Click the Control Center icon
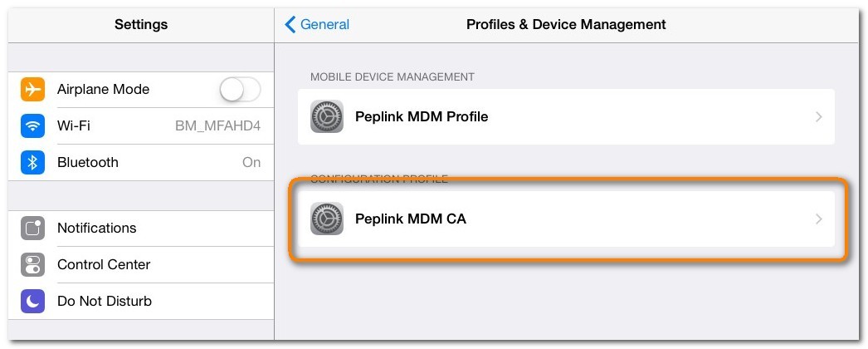The image size is (868, 349). (x=32, y=264)
